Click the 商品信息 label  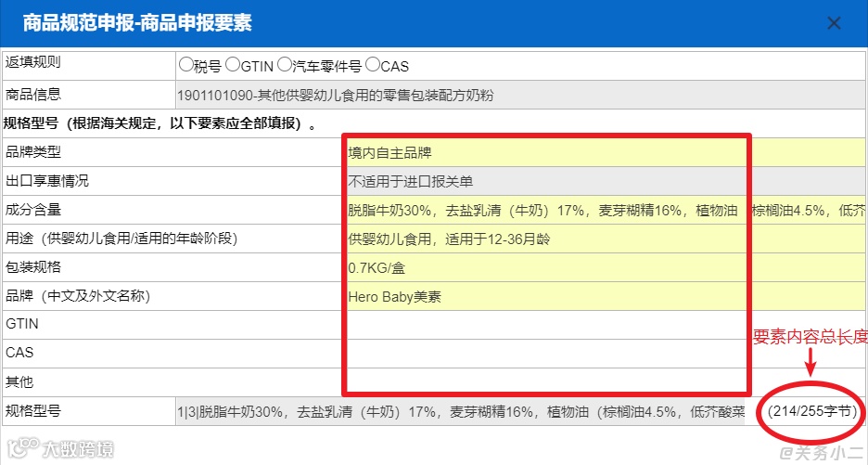(x=33, y=95)
